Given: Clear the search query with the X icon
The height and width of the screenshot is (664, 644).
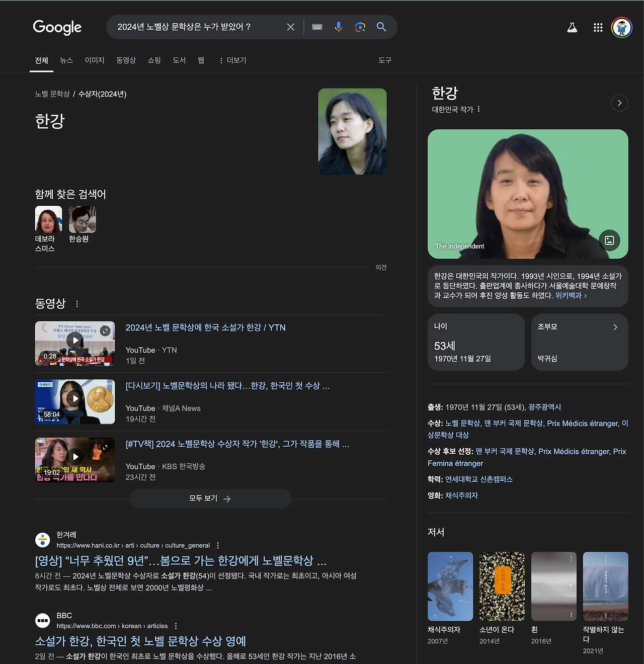Looking at the screenshot, I should coord(290,27).
